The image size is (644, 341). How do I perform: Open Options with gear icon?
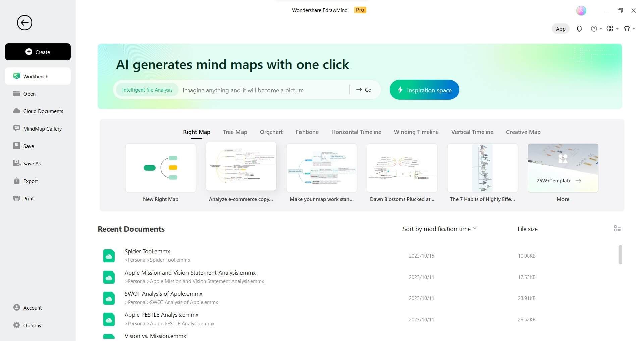pyautogui.click(x=38, y=325)
